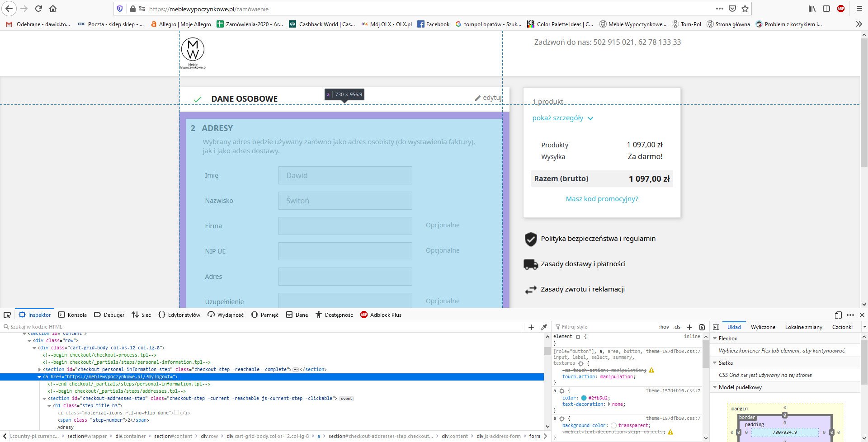Click 'edytuj' for Dane osobowe
The height and width of the screenshot is (442, 868).
point(488,98)
